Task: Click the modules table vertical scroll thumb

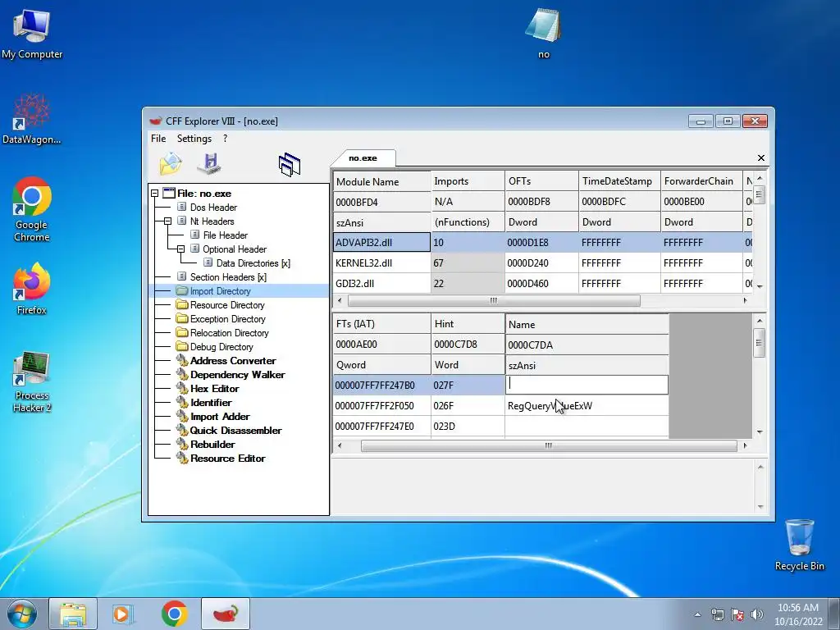Action: pyautogui.click(x=759, y=194)
